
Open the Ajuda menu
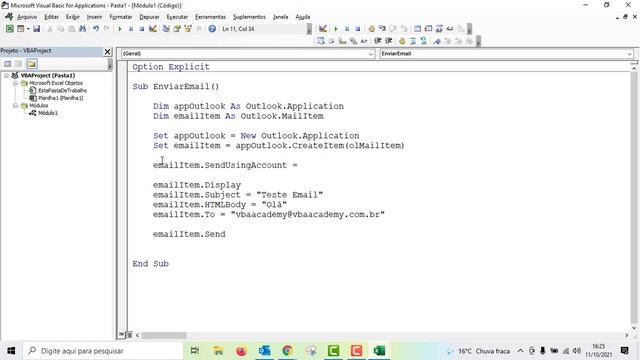click(303, 17)
